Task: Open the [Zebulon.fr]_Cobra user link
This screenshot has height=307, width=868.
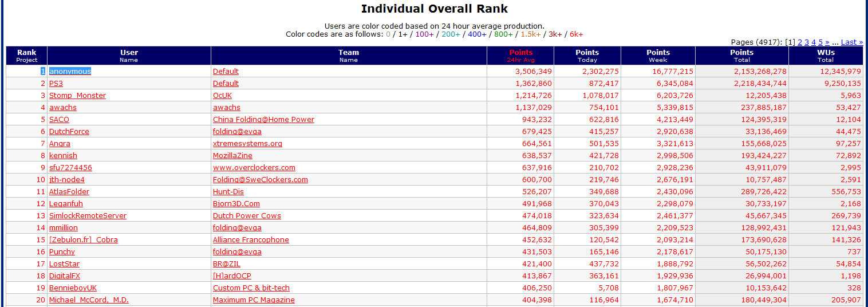Action: click(84, 240)
